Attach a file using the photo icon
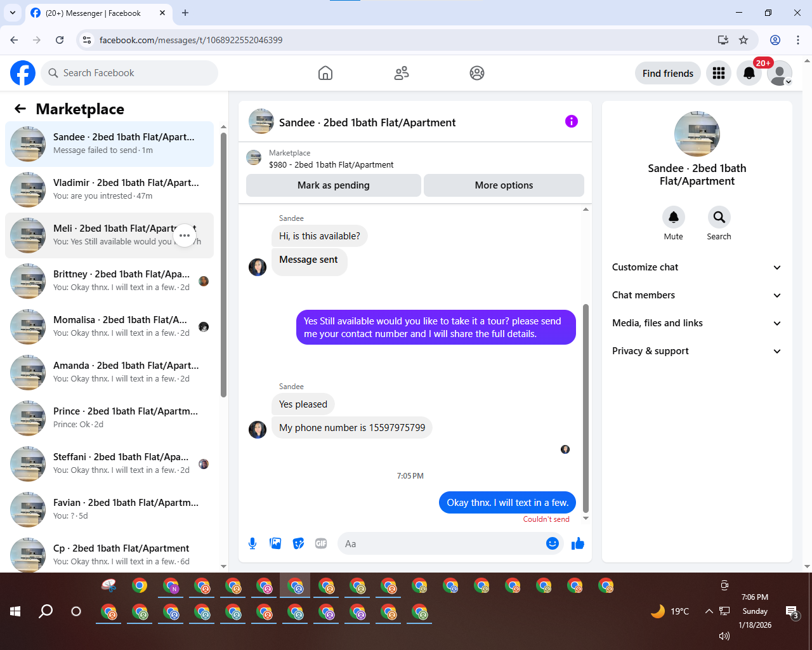Viewport: 812px width, 650px height. (275, 543)
